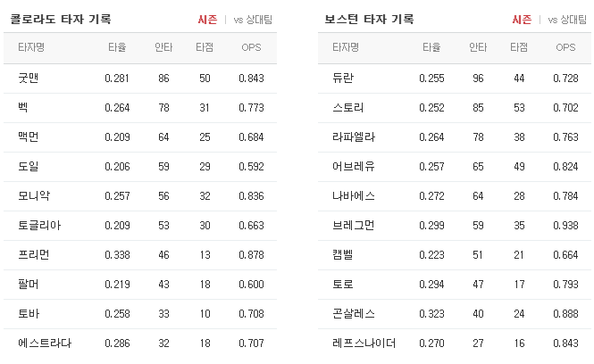
Task: Select 시즌 tab in 보스턴 타자 기록
Action: 522,20
